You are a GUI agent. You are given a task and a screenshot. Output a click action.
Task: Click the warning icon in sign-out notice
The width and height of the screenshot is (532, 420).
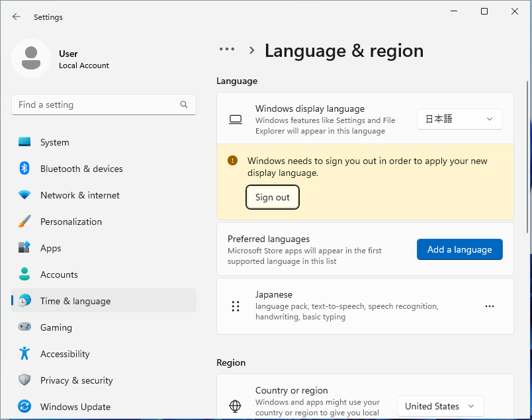[x=232, y=161]
